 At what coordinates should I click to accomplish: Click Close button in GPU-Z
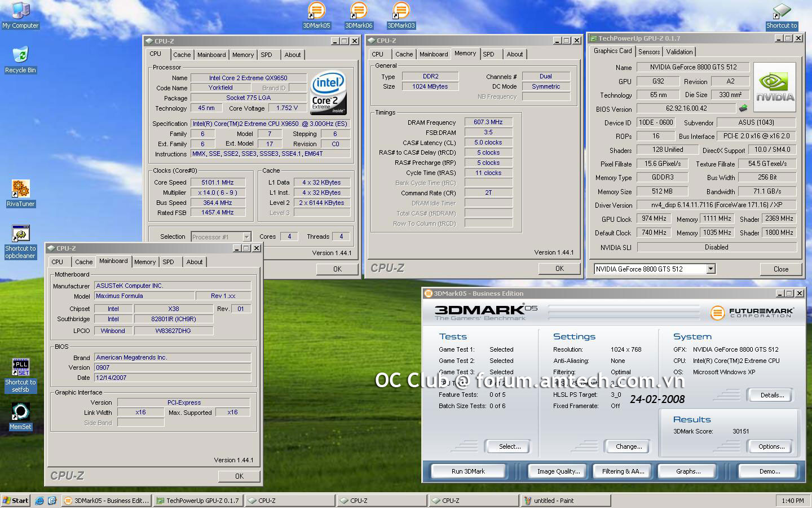click(781, 269)
